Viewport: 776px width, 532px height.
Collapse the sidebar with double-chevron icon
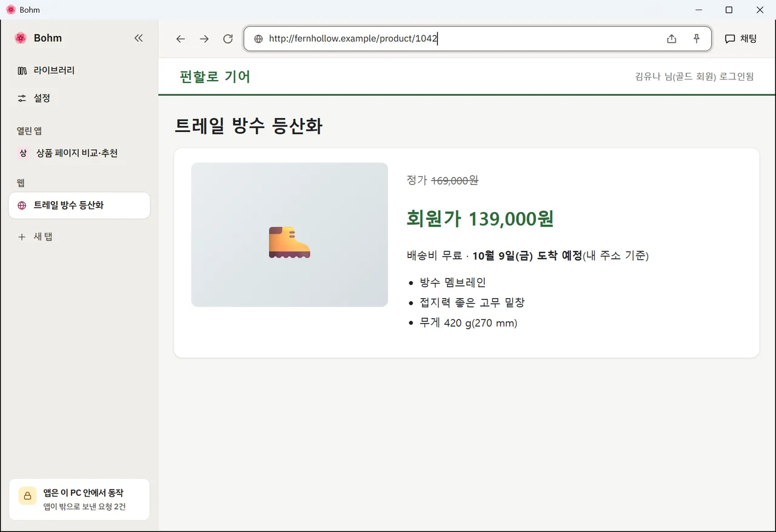click(138, 38)
